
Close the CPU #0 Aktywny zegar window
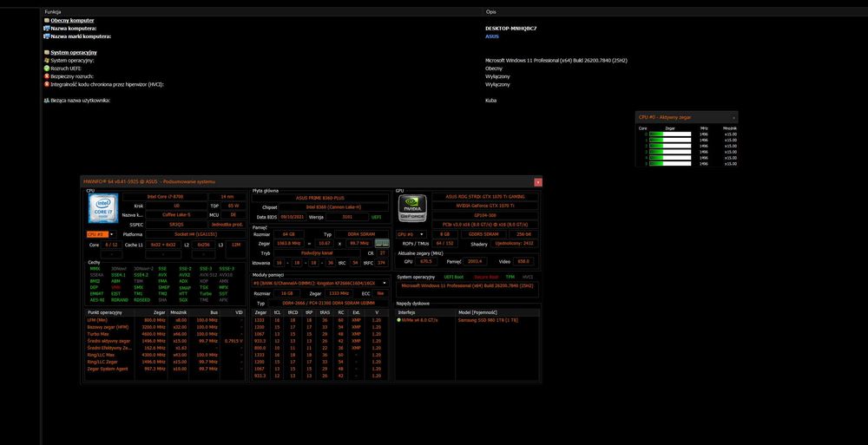(x=733, y=118)
